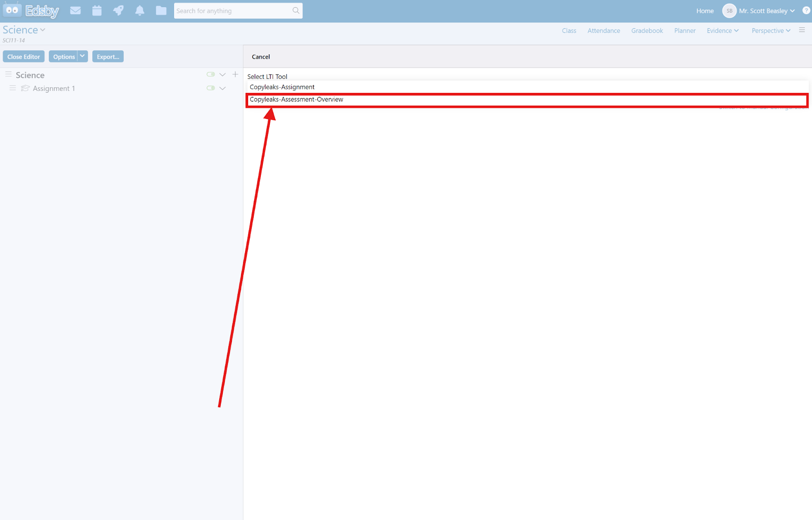812x520 pixels.
Task: Open the Perspective dropdown menu
Action: 771,30
